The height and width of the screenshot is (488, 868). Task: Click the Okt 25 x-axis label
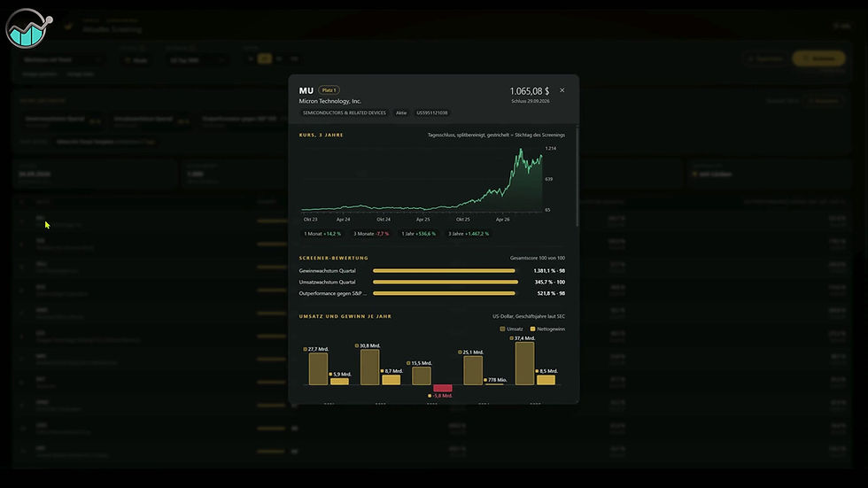point(462,220)
